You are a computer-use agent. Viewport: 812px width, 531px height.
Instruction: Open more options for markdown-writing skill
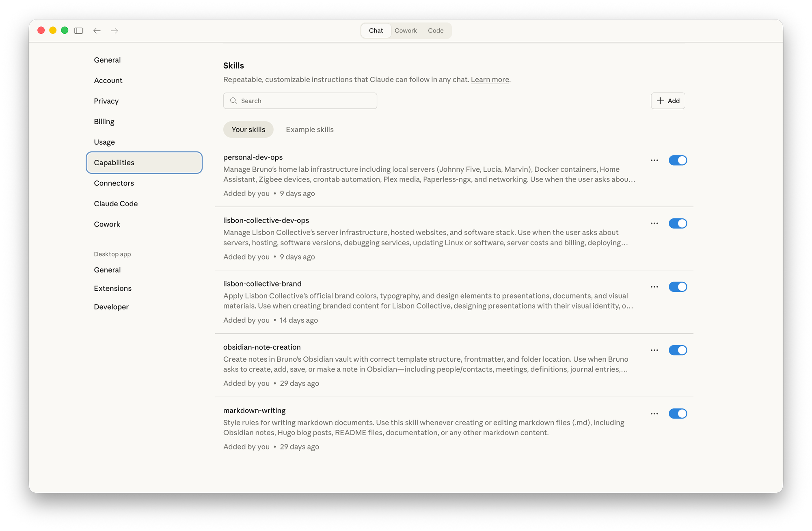(x=654, y=414)
